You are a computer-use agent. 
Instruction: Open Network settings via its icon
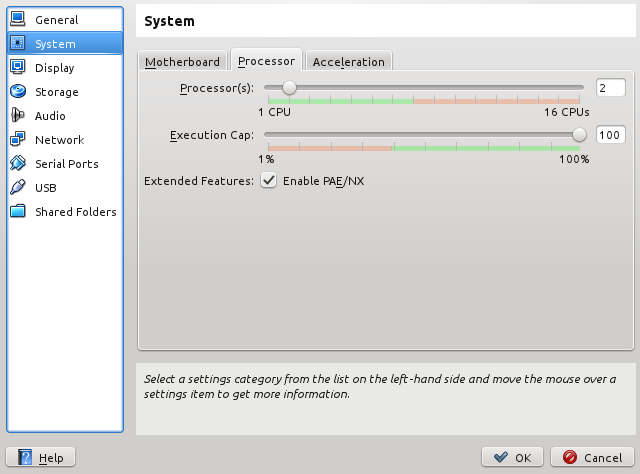(x=18, y=140)
